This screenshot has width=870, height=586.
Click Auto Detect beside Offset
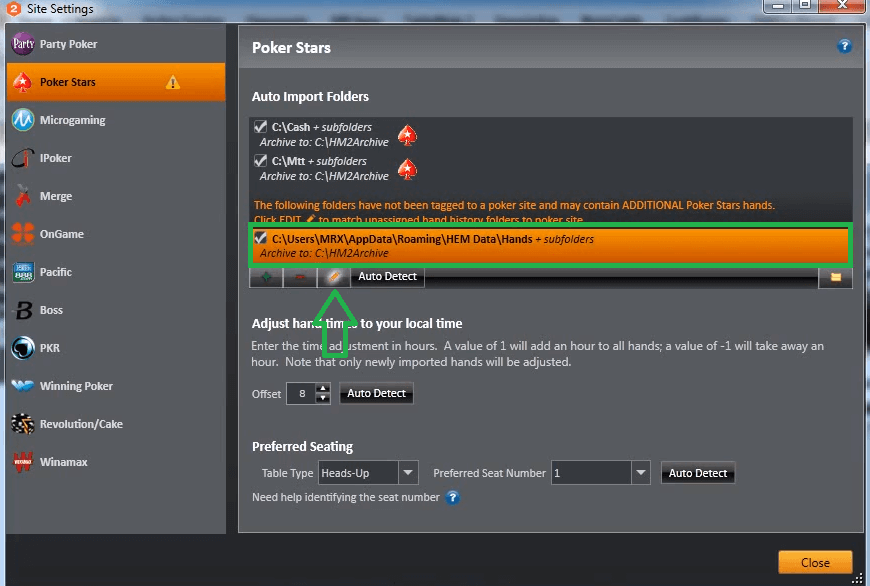pos(376,393)
